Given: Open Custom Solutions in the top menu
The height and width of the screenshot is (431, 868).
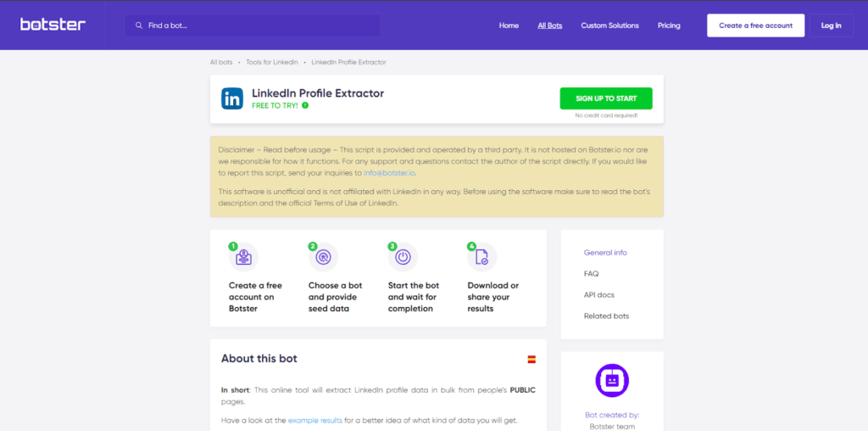Looking at the screenshot, I should tap(609, 25).
